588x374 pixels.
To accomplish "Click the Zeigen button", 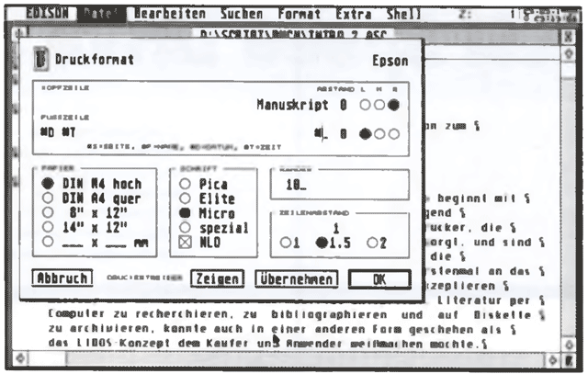I will tap(218, 278).
